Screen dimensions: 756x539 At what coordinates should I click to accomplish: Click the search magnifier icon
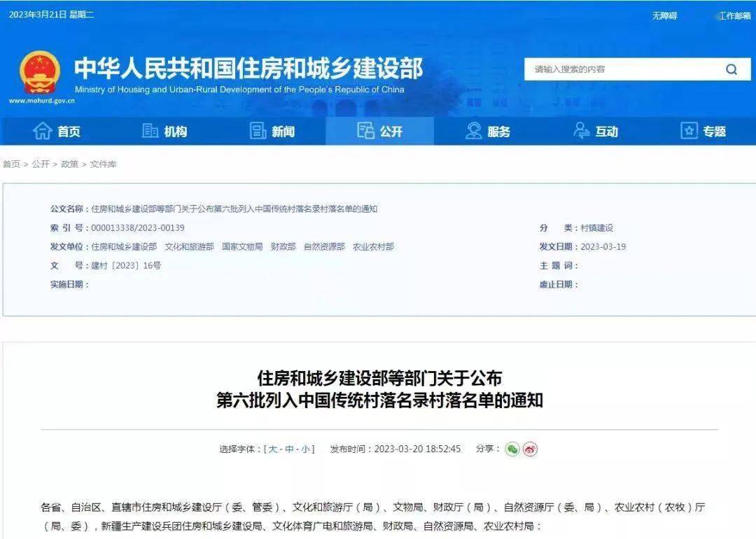731,69
